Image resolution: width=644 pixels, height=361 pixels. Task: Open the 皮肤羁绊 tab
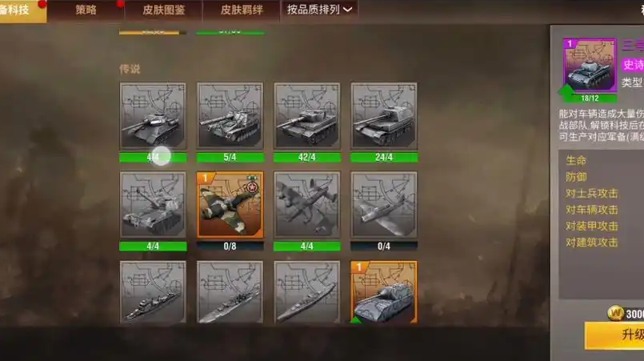242,10
